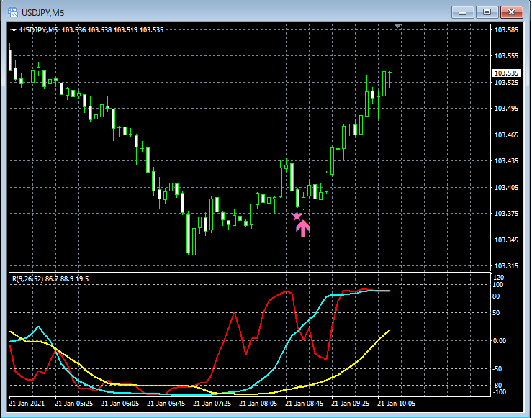This screenshot has width=532, height=418.
Task: Minimize the USDJPY chart window
Action: pos(463,12)
